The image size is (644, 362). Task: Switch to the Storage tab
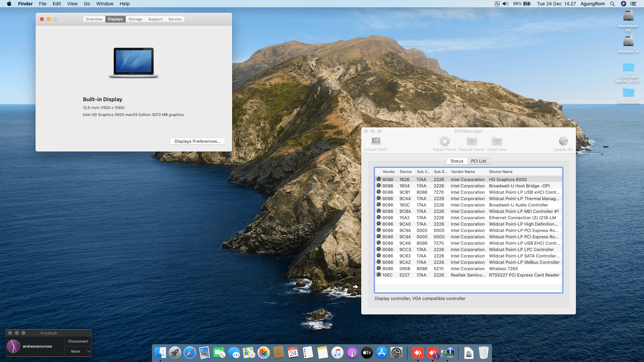[135, 19]
